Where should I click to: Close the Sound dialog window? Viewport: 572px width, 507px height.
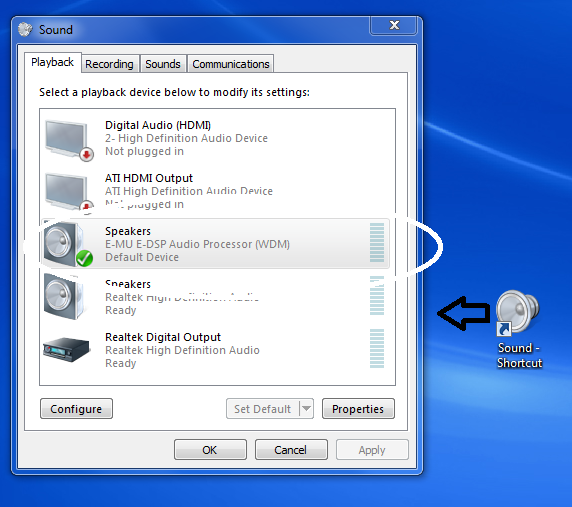coord(394,25)
